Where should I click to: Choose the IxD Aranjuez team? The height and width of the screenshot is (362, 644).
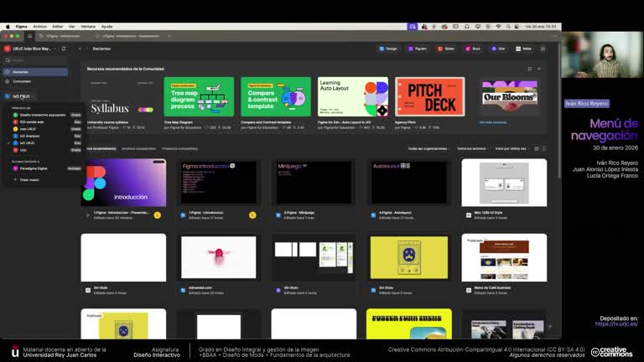pos(46,136)
